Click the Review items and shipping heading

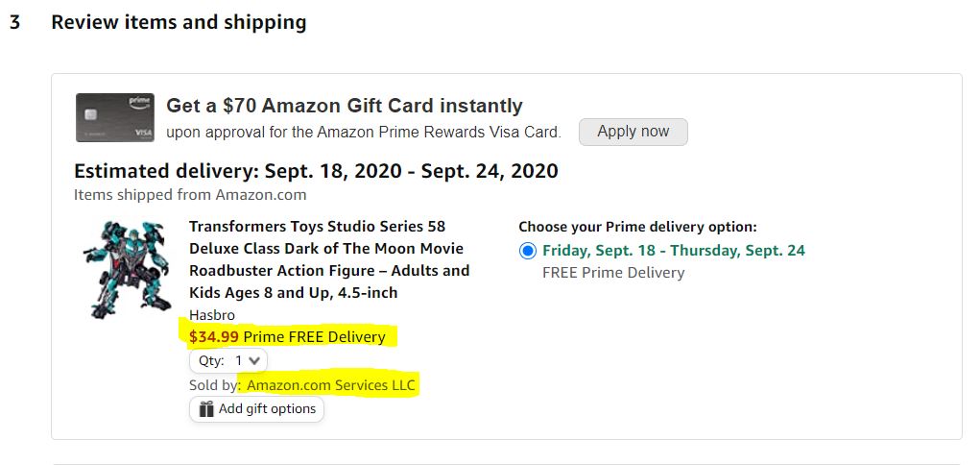point(179,22)
